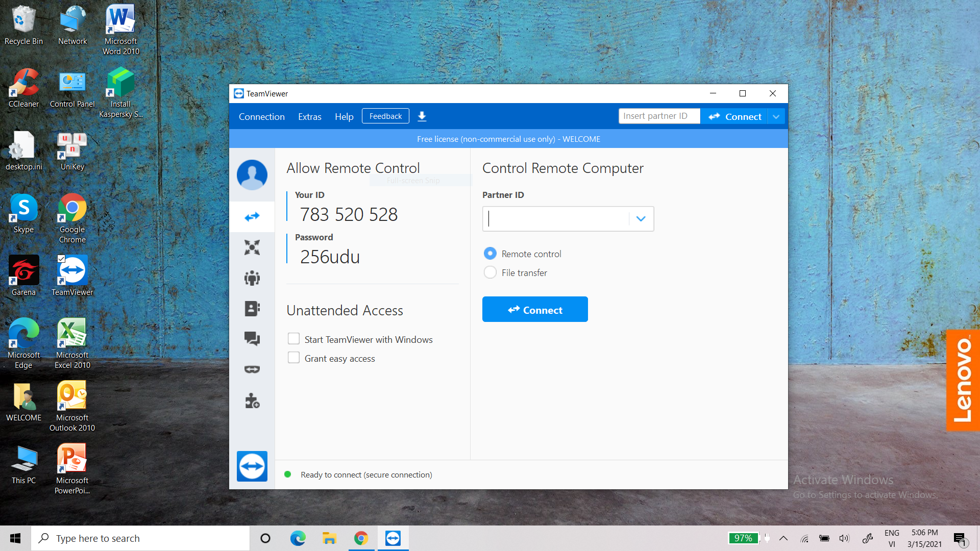
Task: Open Chrome from the taskbar
Action: (x=361, y=538)
